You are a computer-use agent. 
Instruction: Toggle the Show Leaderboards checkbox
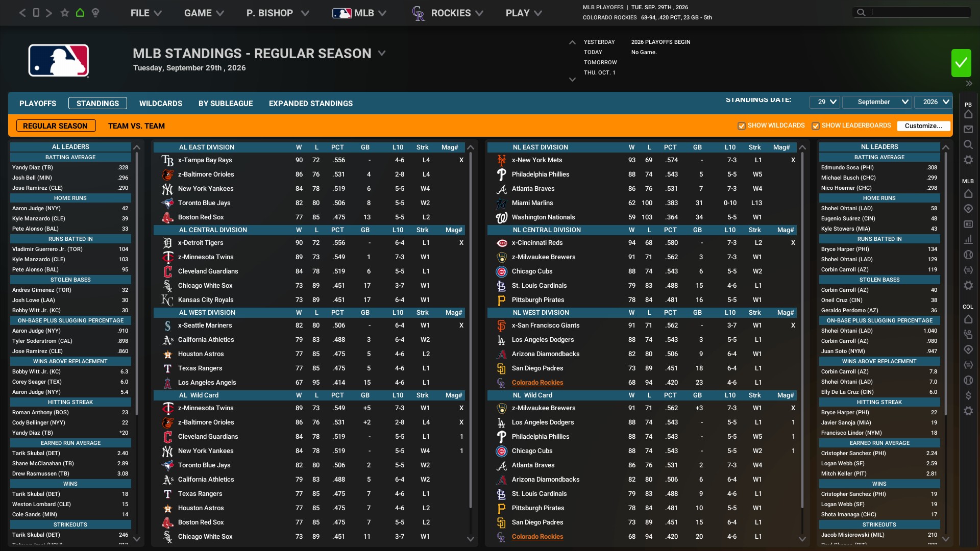(x=816, y=126)
